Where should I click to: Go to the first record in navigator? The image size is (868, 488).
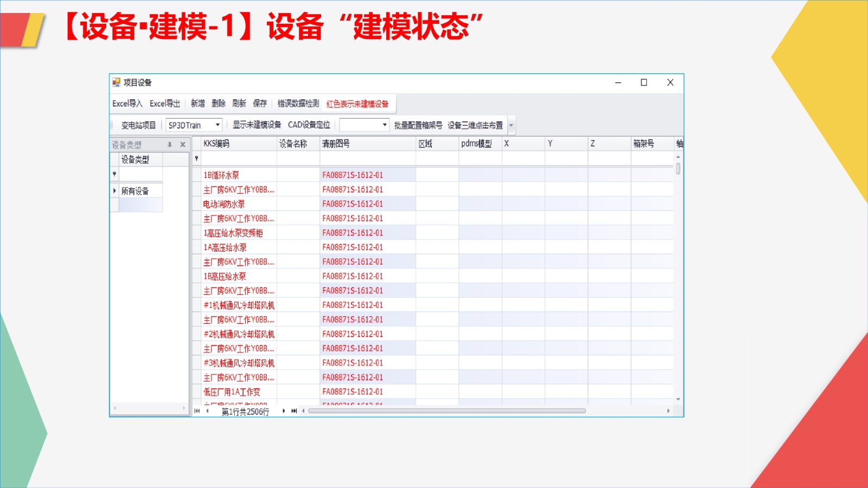tap(197, 411)
